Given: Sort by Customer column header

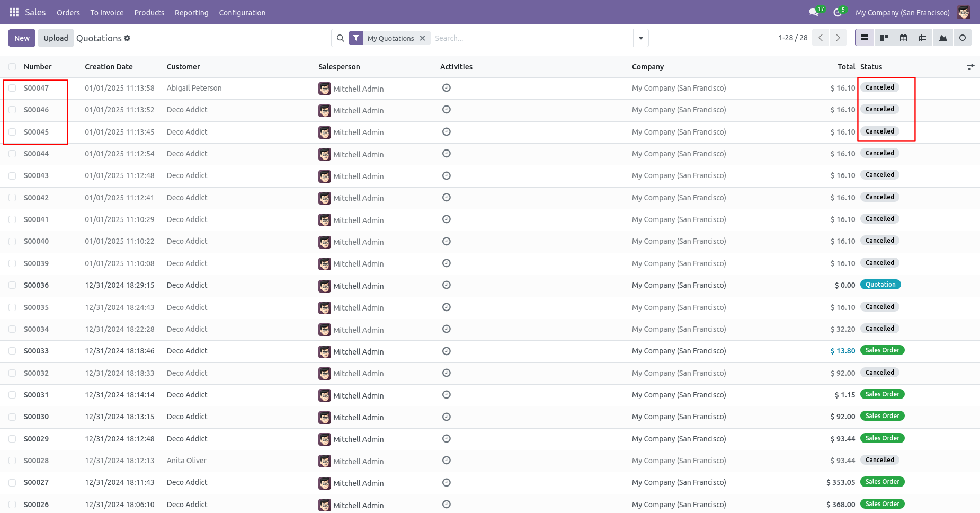Looking at the screenshot, I should (183, 67).
